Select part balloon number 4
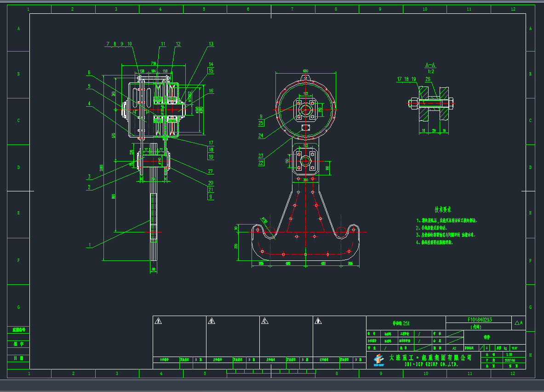Image resolution: width=544 pixels, height=392 pixels. [89, 104]
